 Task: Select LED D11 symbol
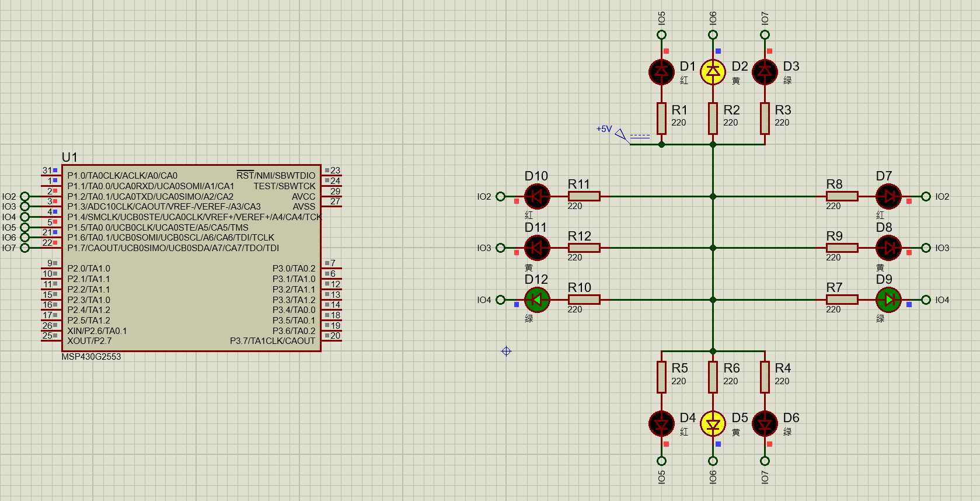click(x=537, y=248)
